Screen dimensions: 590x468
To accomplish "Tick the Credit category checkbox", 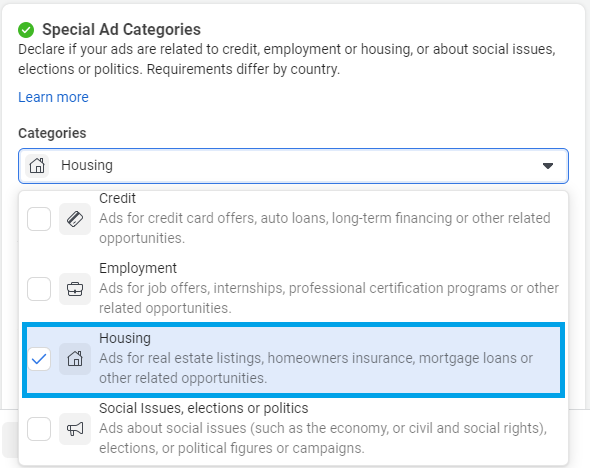I will tap(39, 219).
